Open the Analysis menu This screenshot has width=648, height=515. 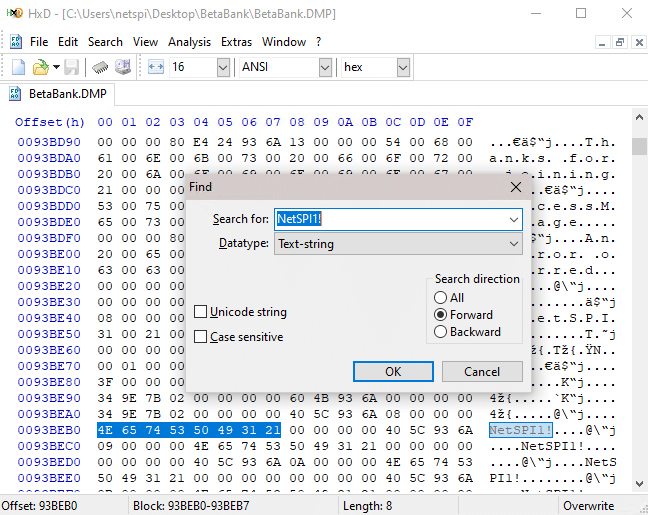189,42
